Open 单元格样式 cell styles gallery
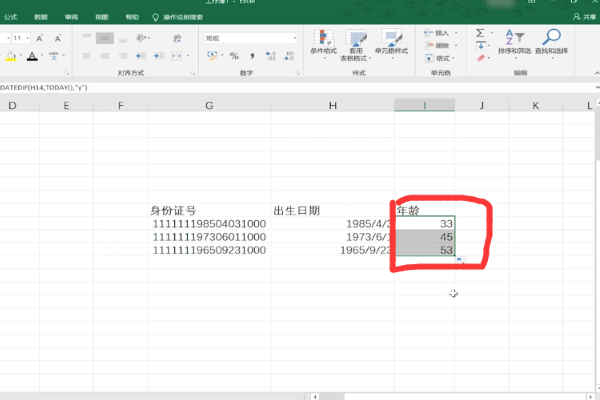Image resolution: width=600 pixels, height=400 pixels. click(x=391, y=44)
